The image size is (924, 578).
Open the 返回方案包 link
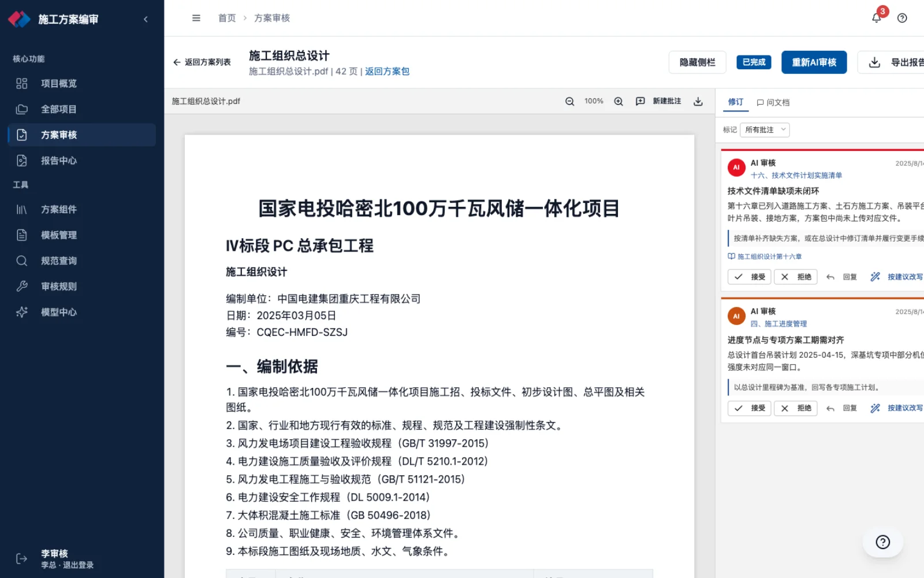tap(387, 72)
